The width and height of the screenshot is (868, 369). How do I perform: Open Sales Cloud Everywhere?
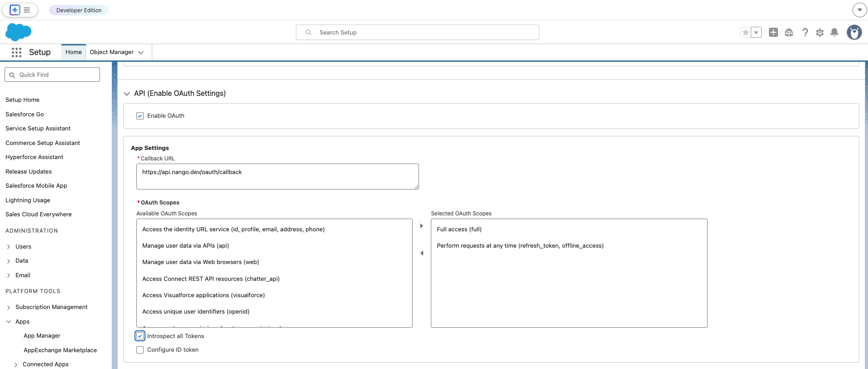point(39,214)
